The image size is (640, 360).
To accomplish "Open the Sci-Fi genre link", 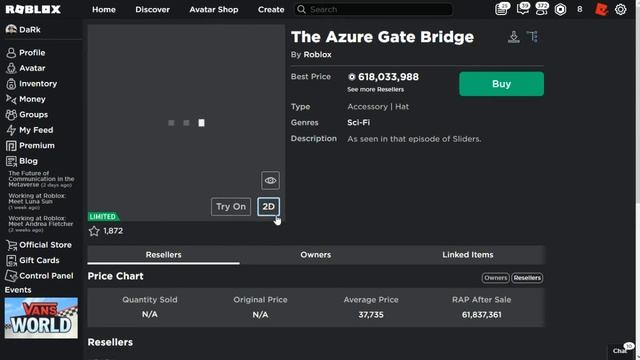I will pyautogui.click(x=358, y=122).
